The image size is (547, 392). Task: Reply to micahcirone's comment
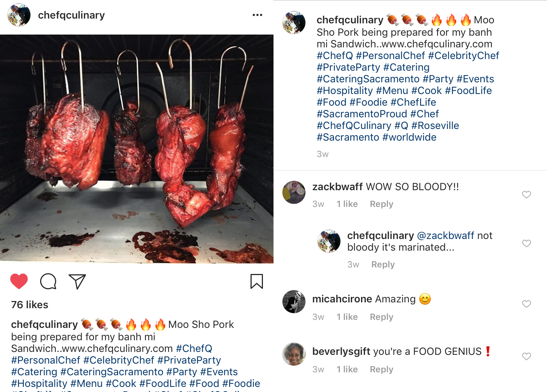pos(381,317)
